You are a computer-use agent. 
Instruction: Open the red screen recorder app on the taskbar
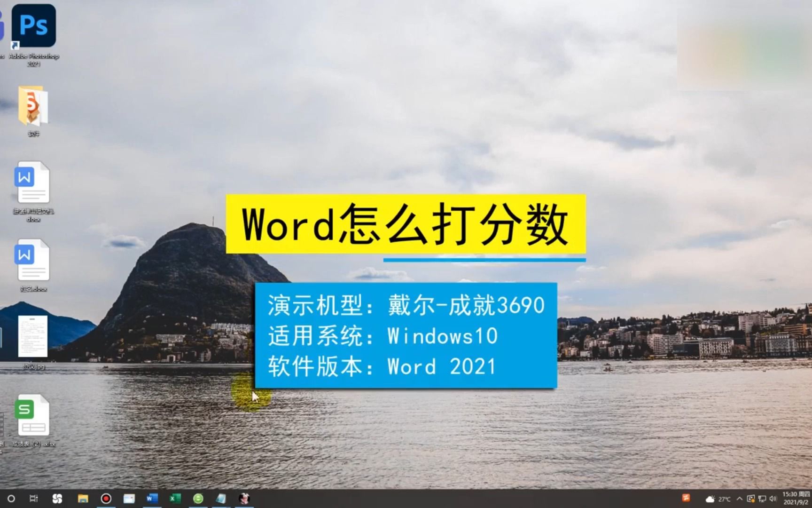107,499
